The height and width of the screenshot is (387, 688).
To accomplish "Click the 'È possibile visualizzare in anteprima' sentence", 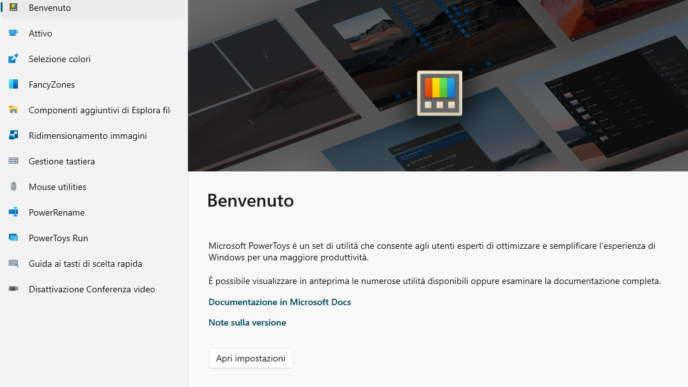I will [434, 281].
